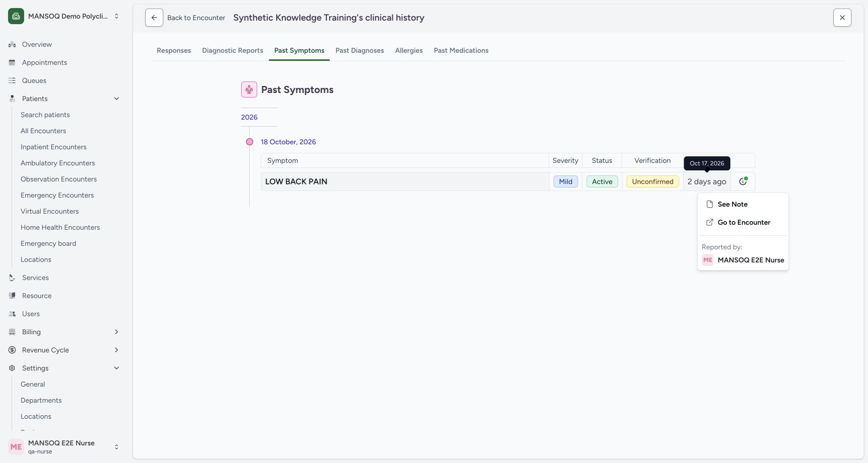Click the 2026 year link

[x=249, y=117]
